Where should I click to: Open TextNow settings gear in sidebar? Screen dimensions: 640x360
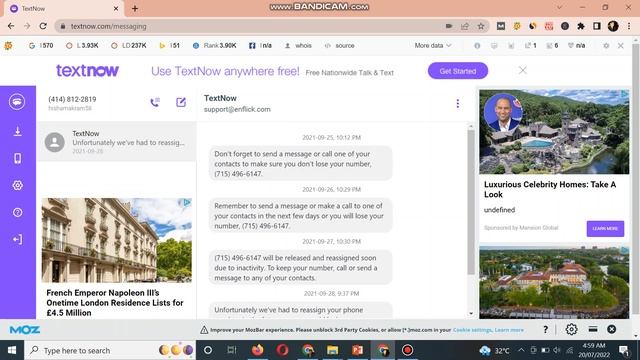click(x=17, y=185)
